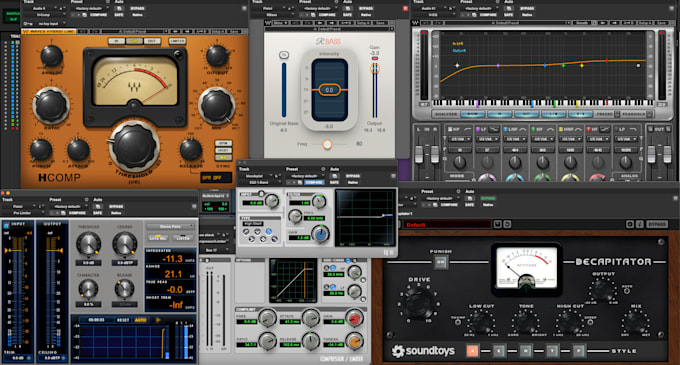680x365 pixels.
Task: Select the purple LF band point on H-EQ graph
Action: [498, 65]
